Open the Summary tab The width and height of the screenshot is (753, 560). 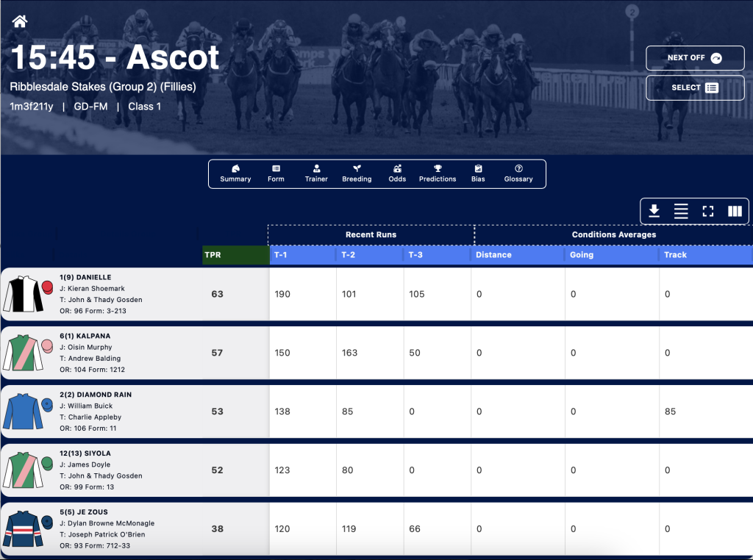point(235,173)
